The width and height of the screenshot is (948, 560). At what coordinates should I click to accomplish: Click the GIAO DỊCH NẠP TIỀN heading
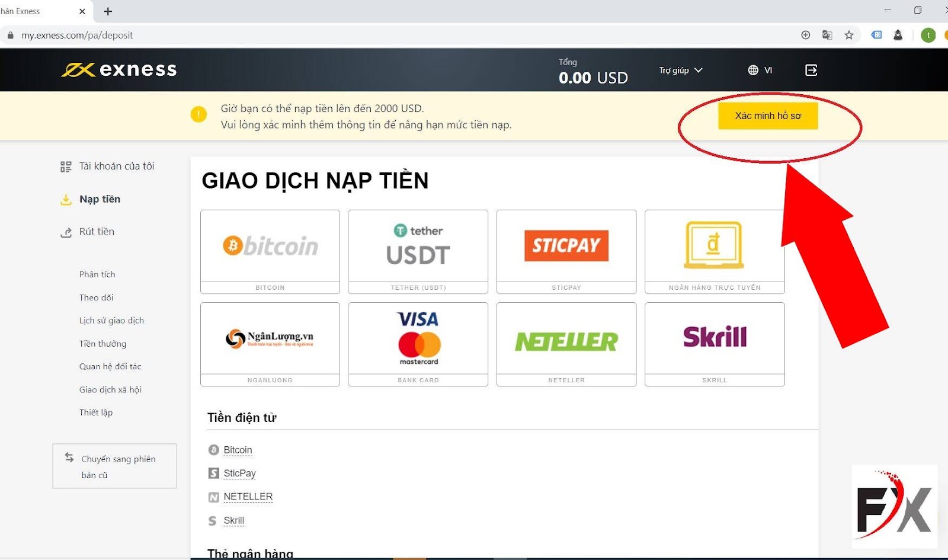point(315,181)
